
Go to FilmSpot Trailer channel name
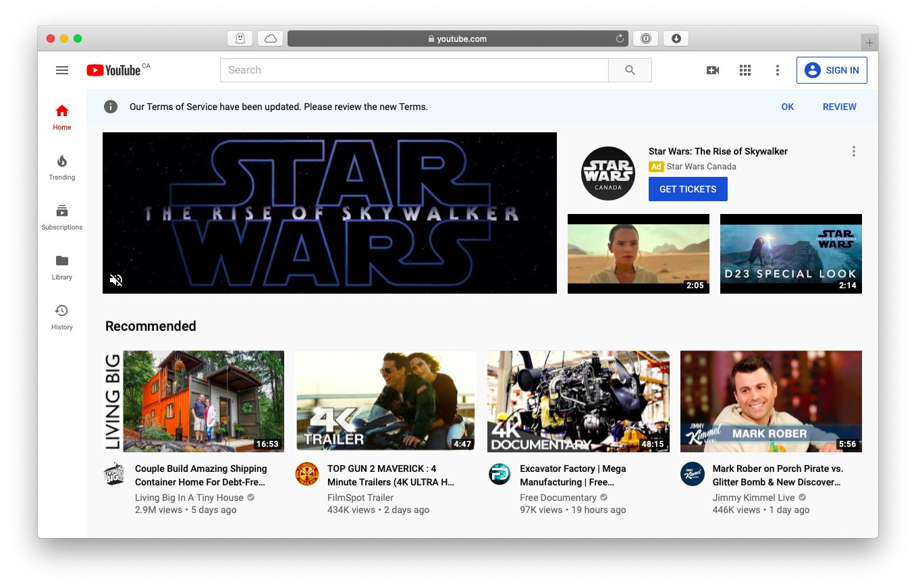click(360, 498)
